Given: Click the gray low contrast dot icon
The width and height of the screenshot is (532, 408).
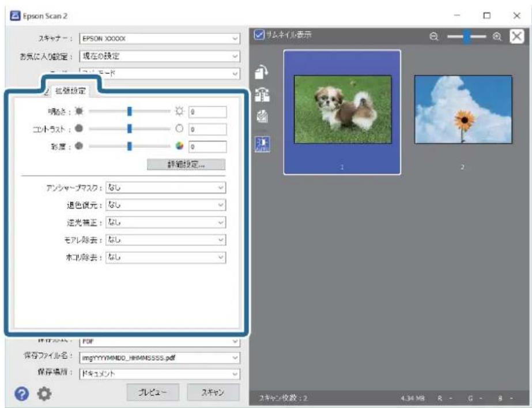Looking at the screenshot, I should pos(79,129).
